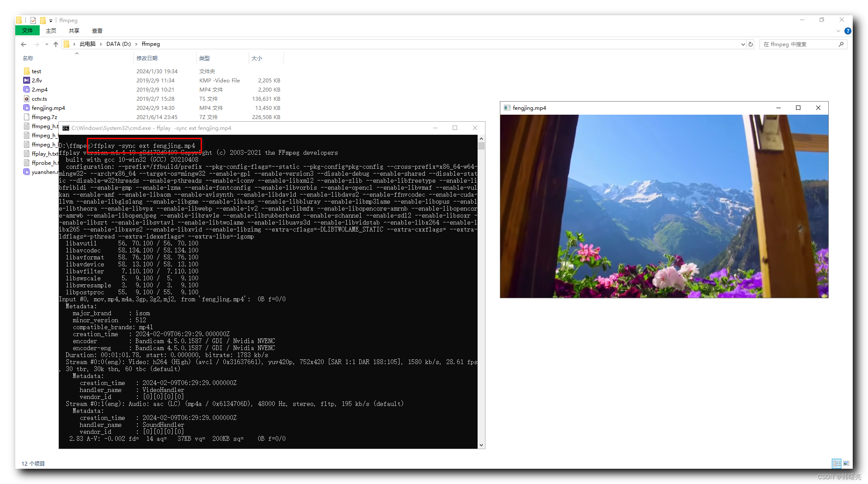Select the fengjing.mp4 file icon
Viewport: 868px width, 484px height.
coord(27,108)
